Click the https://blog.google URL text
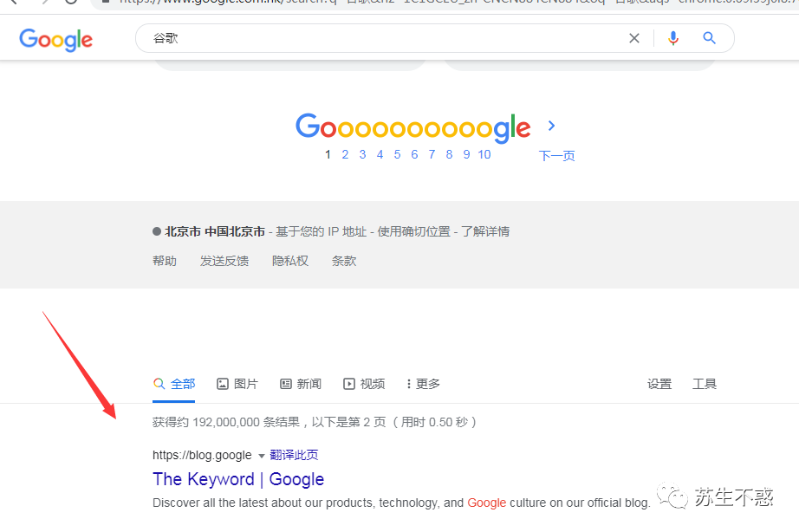Screen dimensions: 799x532 (202, 455)
